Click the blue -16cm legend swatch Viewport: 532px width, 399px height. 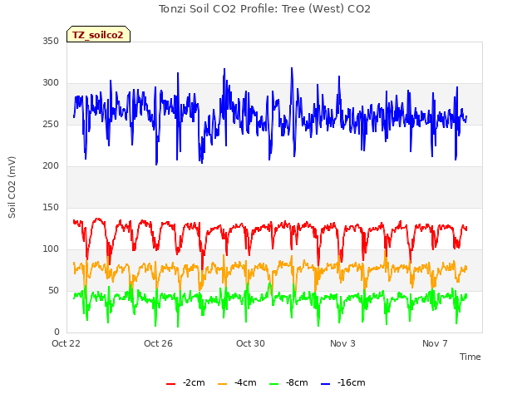tap(325, 384)
